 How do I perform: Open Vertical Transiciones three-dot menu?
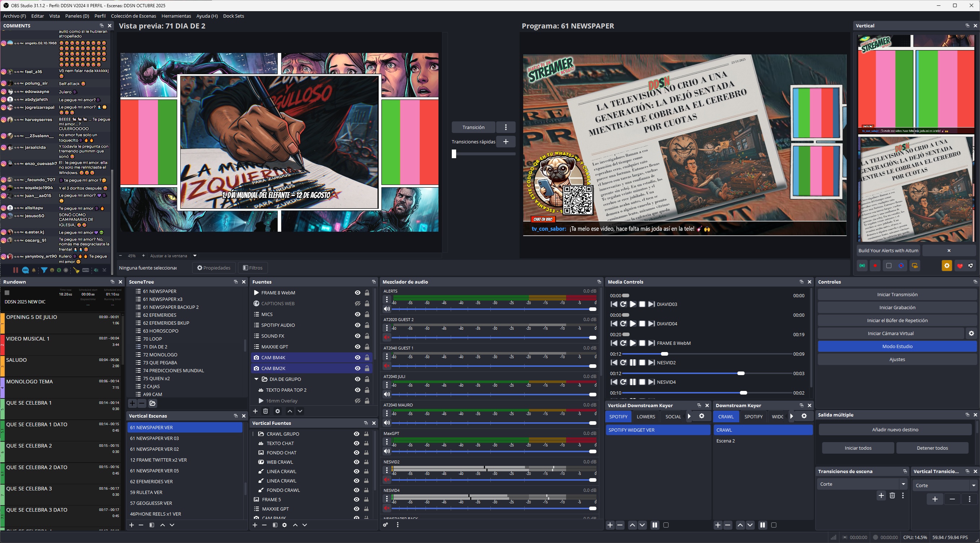pyautogui.click(x=969, y=499)
